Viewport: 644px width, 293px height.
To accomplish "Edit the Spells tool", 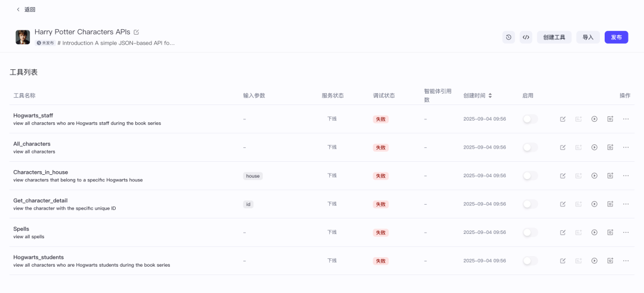I will click(563, 232).
